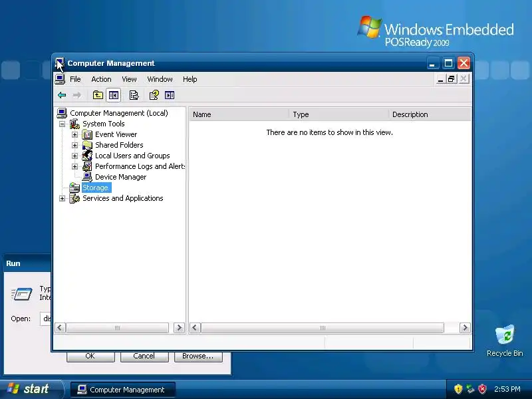Click the details pane horizontal scroll thumb
The image size is (532, 399).
coord(323,328)
